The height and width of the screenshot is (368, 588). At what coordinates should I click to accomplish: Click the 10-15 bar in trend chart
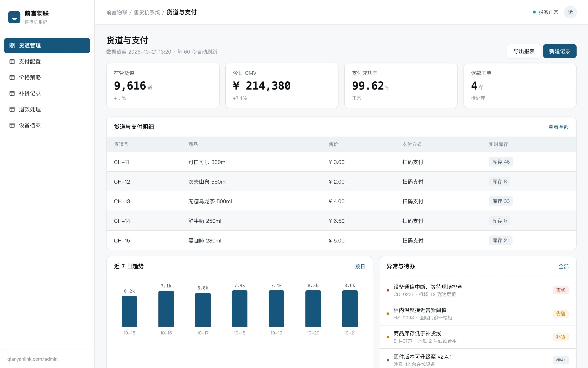coord(129,311)
